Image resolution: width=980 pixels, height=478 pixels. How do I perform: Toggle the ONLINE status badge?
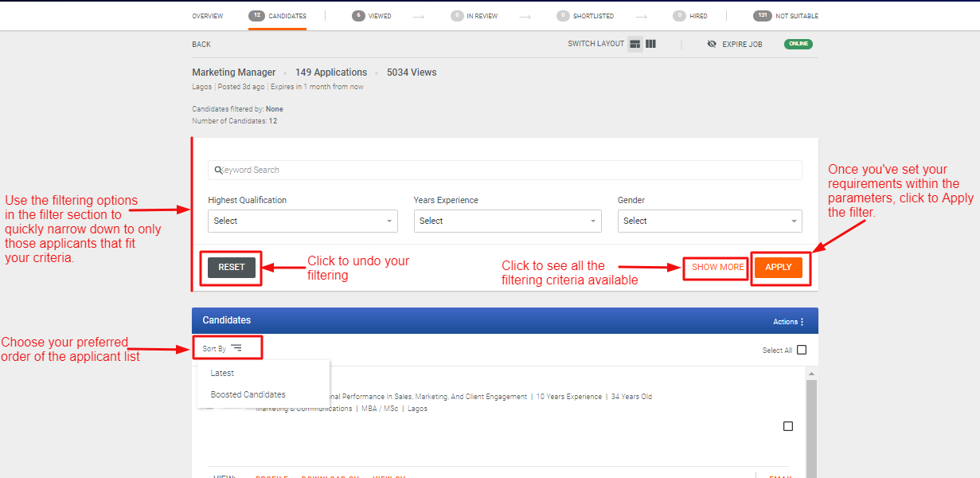798,44
